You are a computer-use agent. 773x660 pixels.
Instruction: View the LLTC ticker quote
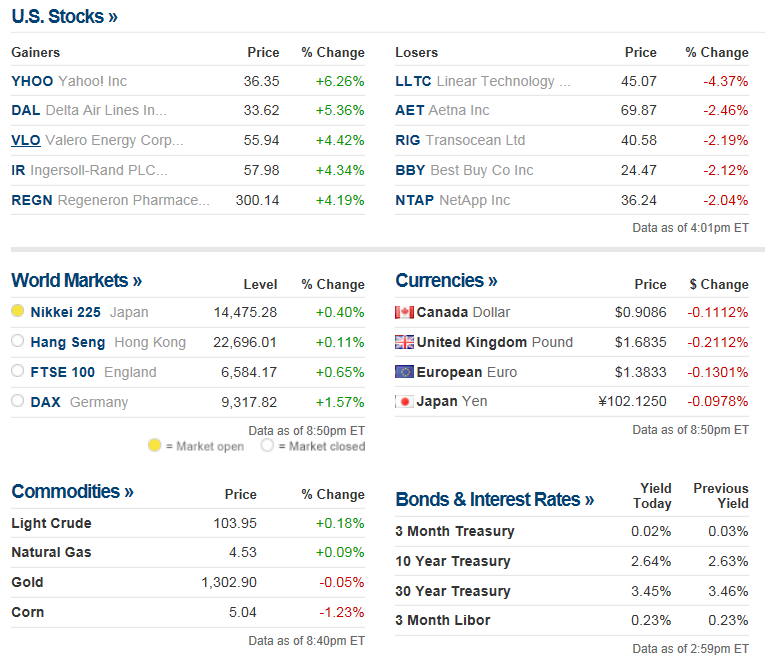click(413, 81)
